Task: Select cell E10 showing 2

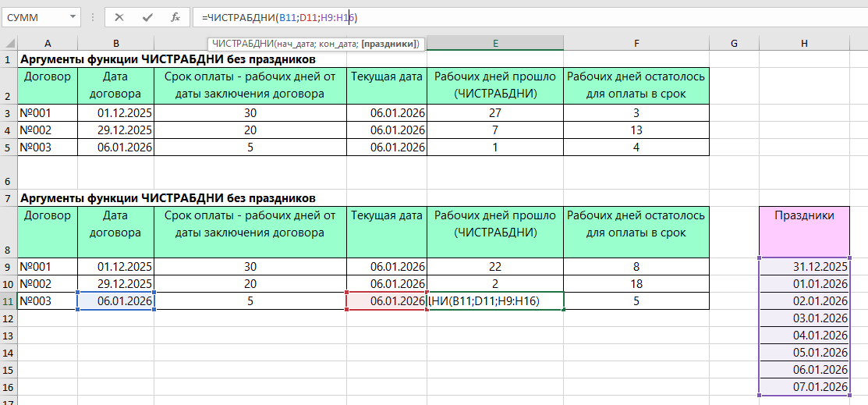Action: pyautogui.click(x=495, y=284)
